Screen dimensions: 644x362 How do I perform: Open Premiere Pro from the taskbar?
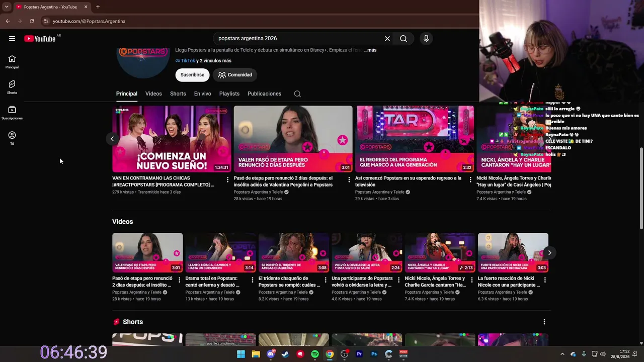coord(359,354)
